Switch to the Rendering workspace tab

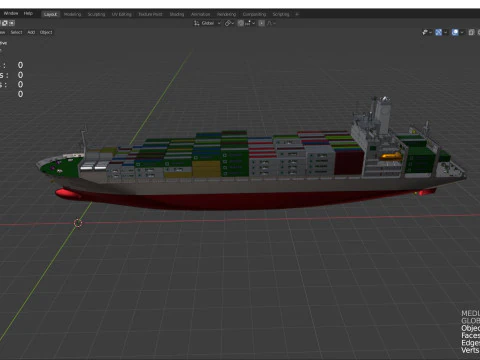pyautogui.click(x=227, y=14)
